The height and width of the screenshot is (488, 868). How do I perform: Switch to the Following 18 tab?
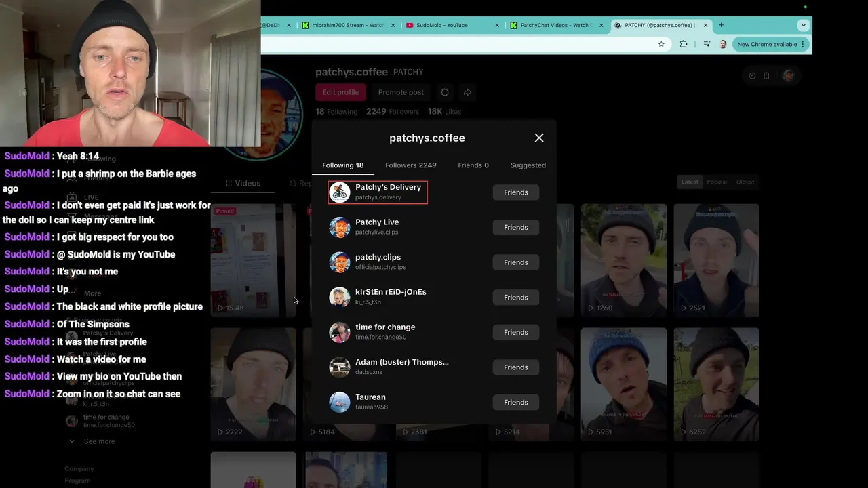click(x=342, y=165)
